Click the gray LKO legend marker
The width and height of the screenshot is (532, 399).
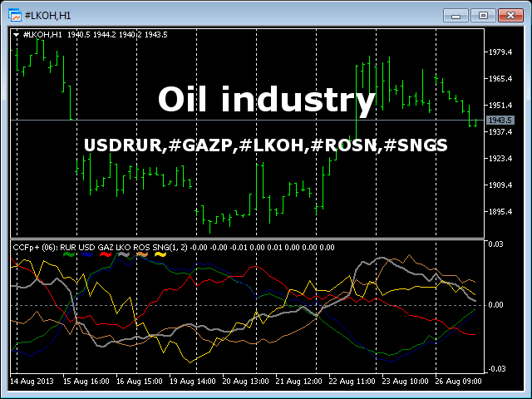124,254
